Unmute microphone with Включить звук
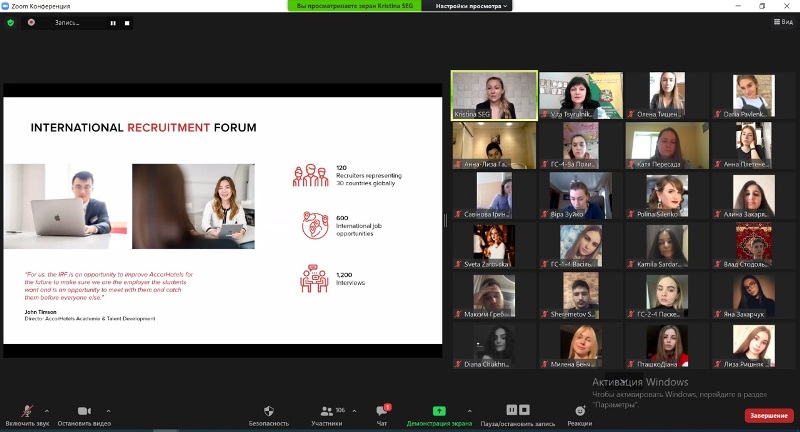Viewport: 800px width, 432px height. [27, 416]
